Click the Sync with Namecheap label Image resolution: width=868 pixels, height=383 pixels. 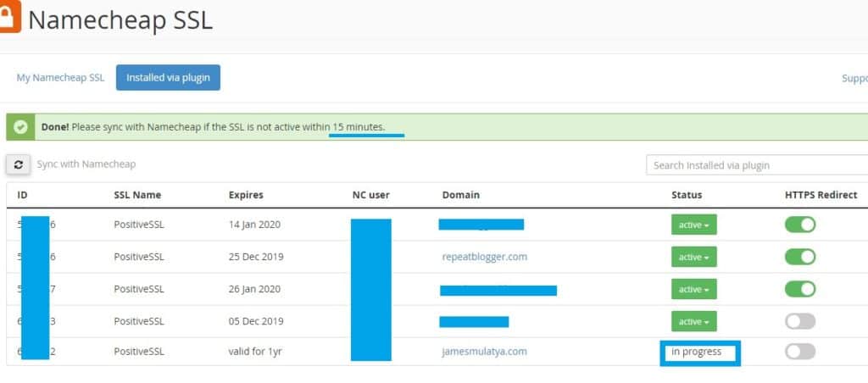coord(86,164)
